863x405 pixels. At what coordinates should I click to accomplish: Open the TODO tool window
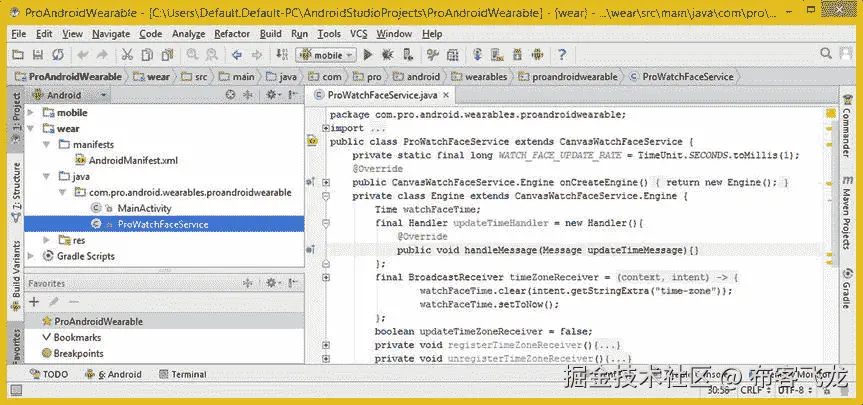click(x=49, y=374)
